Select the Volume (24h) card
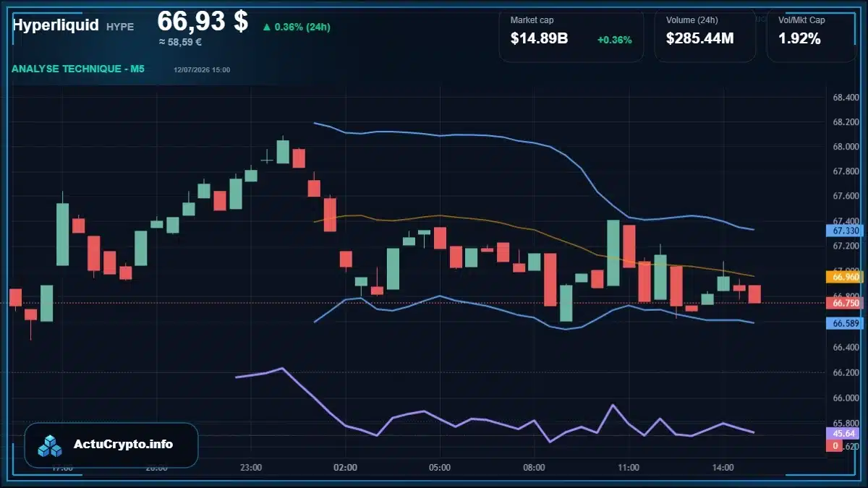The height and width of the screenshot is (488, 868). click(x=705, y=35)
